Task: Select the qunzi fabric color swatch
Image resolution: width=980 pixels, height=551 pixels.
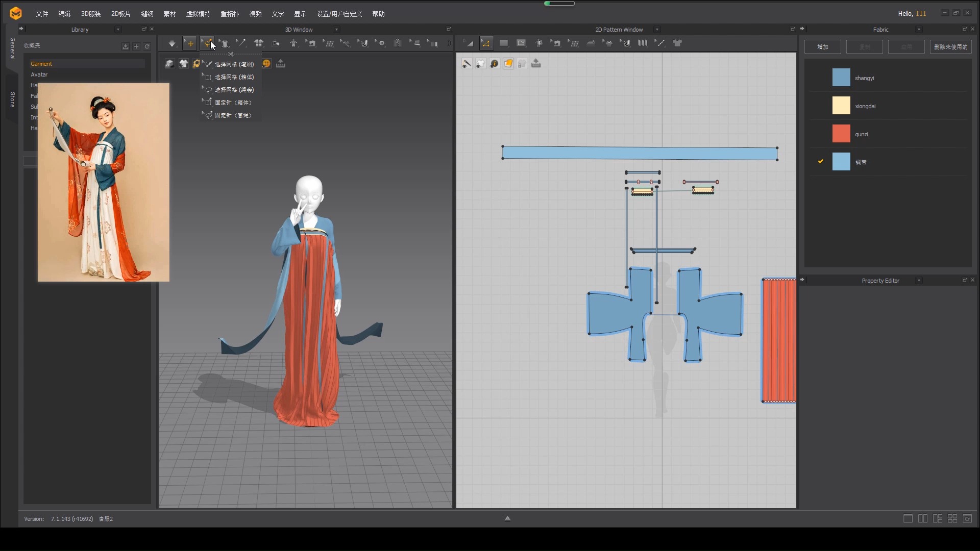Action: [x=841, y=134]
